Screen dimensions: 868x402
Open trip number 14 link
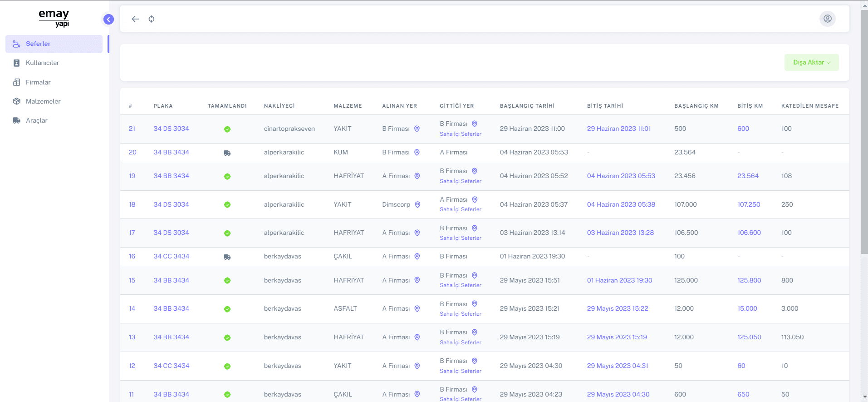pyautogui.click(x=132, y=309)
